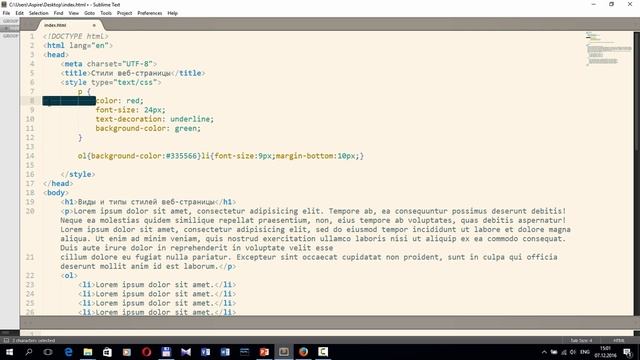Viewport: 640px width, 360px height.
Task: Close the index.html tab using its dot
Action: tap(94, 25)
